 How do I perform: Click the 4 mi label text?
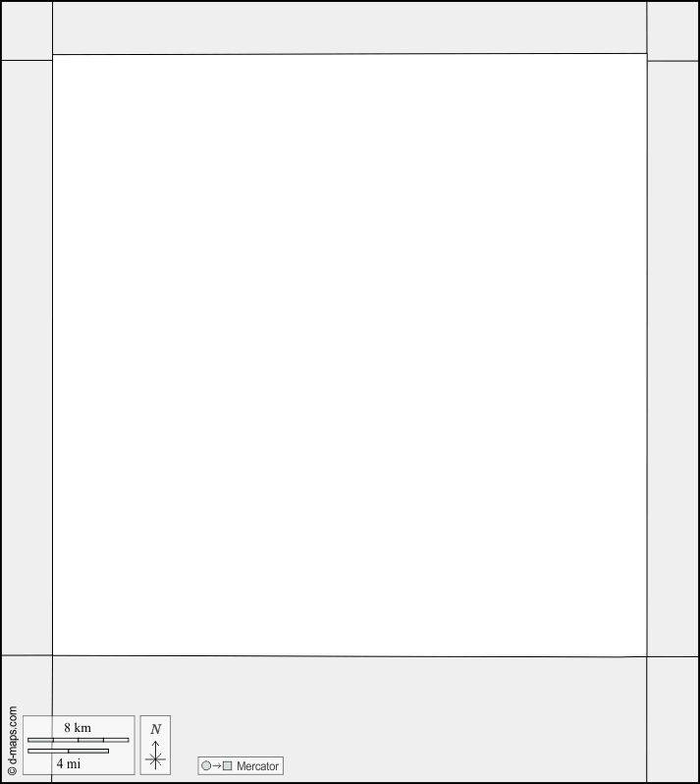coord(69,763)
